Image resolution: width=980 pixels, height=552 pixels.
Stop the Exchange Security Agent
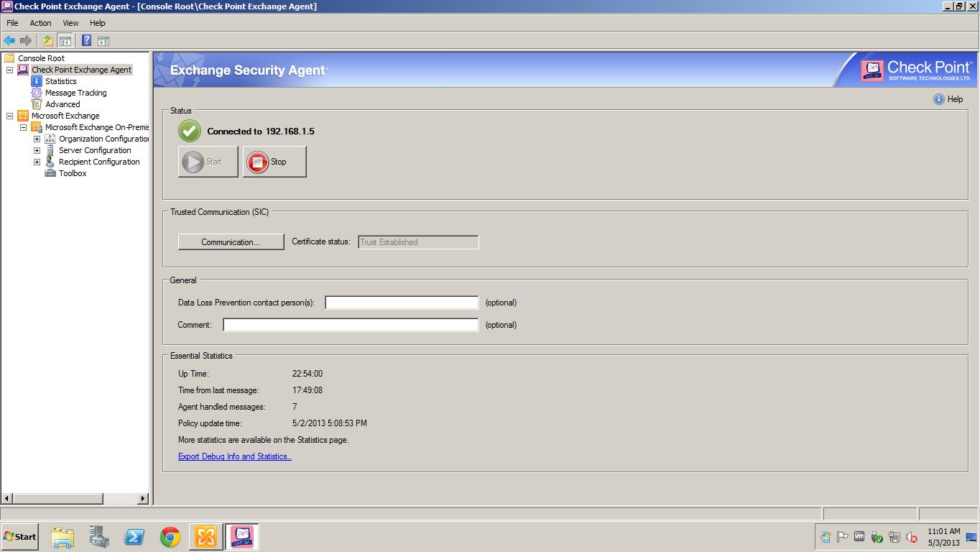pyautogui.click(x=274, y=162)
